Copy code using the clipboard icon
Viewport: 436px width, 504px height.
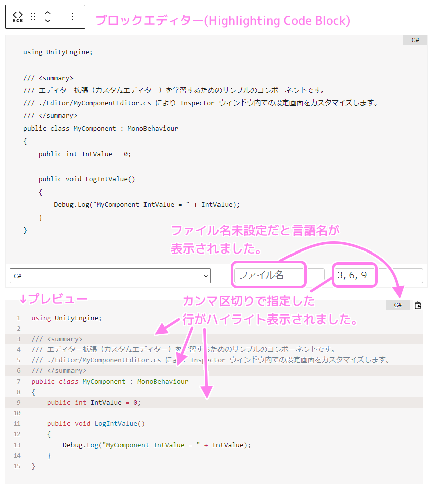tap(418, 306)
